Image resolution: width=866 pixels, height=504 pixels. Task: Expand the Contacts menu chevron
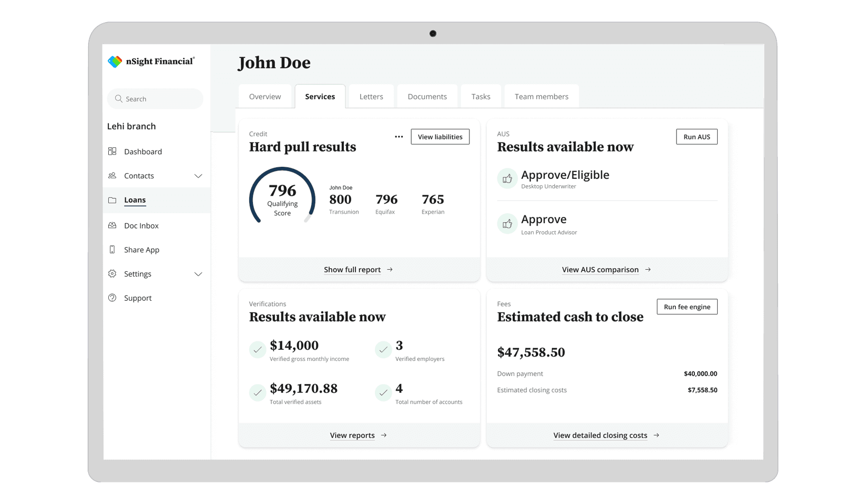(x=198, y=176)
